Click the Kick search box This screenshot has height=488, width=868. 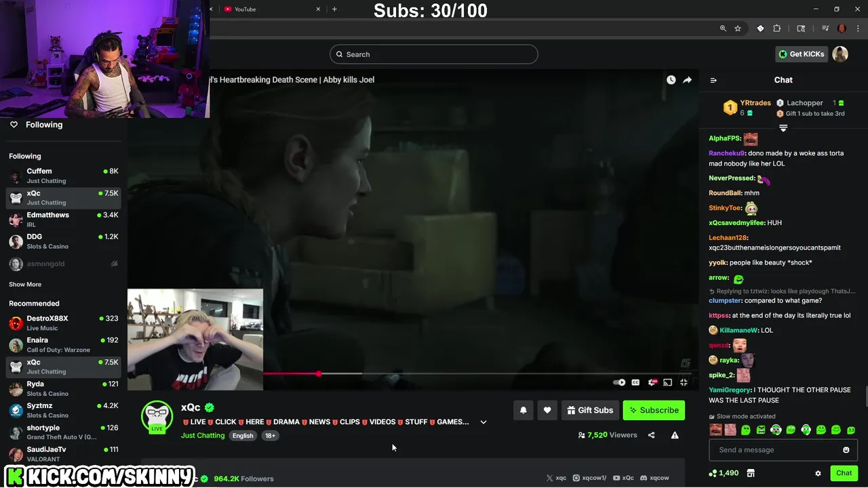(434, 54)
